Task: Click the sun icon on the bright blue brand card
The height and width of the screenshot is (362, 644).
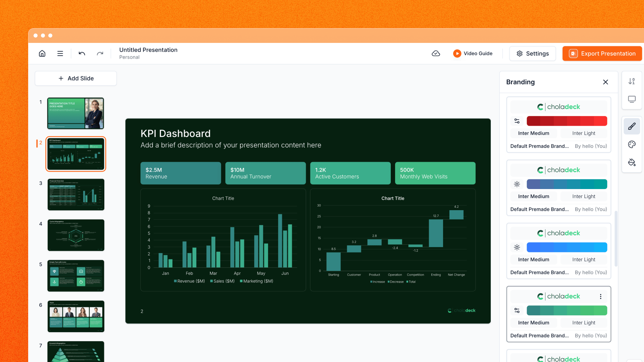Action: [x=517, y=247]
